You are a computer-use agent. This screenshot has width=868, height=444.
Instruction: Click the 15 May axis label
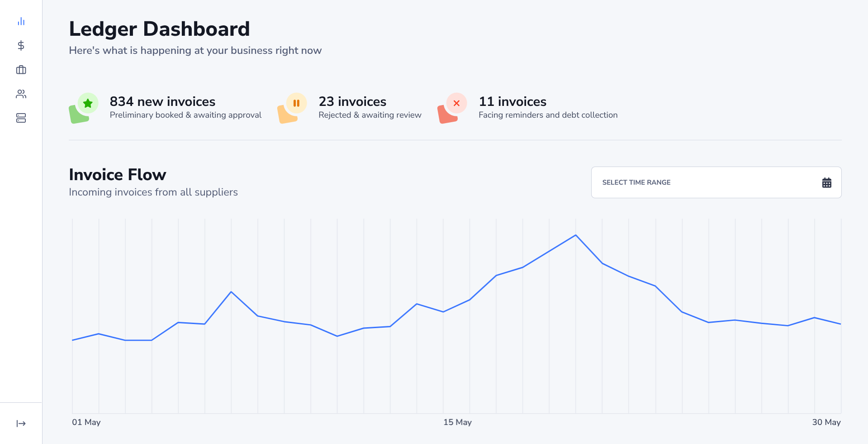[457, 422]
